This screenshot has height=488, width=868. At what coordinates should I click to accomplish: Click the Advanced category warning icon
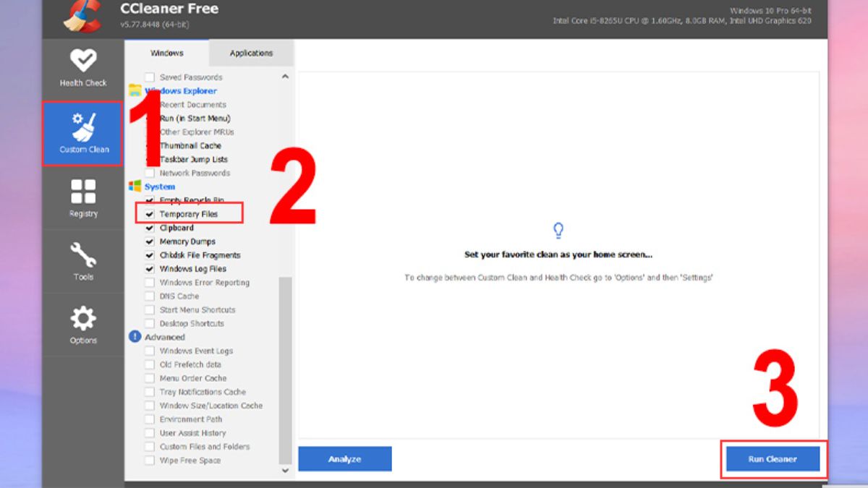pos(135,336)
